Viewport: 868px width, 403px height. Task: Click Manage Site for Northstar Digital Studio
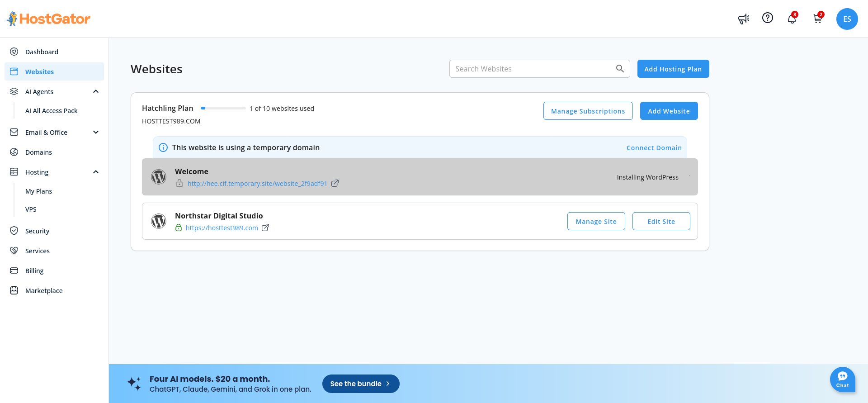(x=596, y=221)
